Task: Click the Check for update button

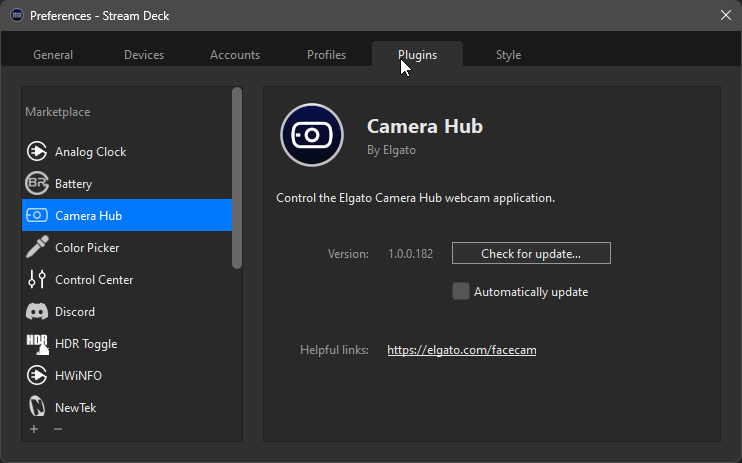Action: pos(531,253)
